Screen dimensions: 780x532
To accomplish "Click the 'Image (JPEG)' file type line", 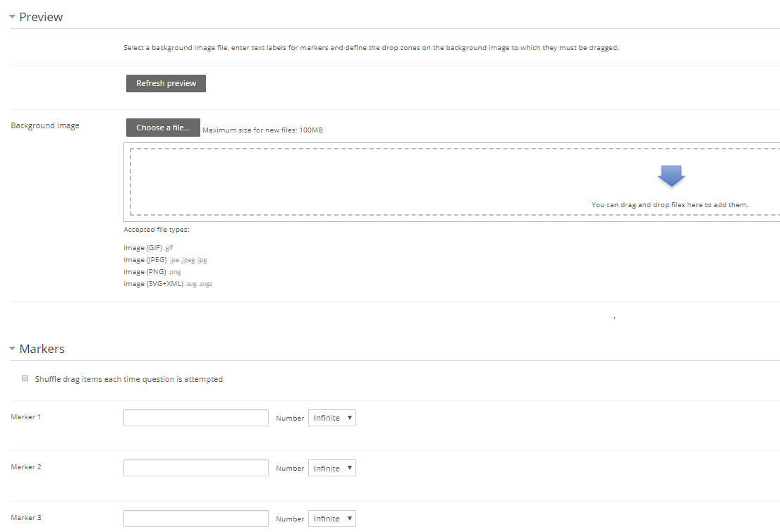I will point(165,259).
